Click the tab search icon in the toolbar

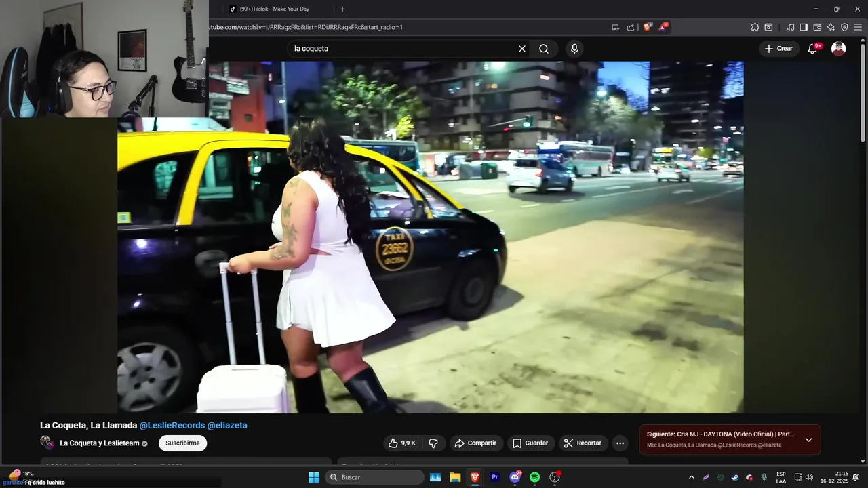(x=768, y=27)
